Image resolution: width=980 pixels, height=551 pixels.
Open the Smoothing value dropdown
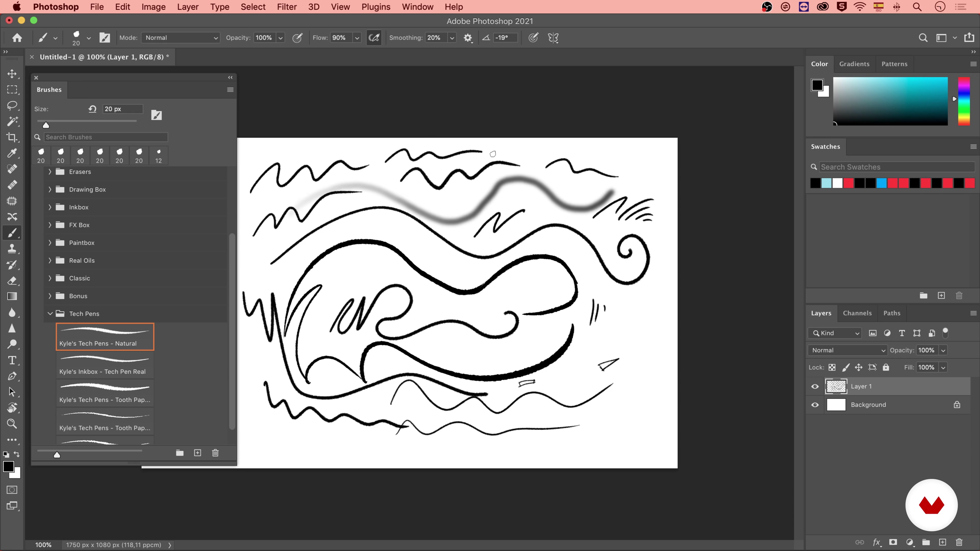[x=452, y=38]
